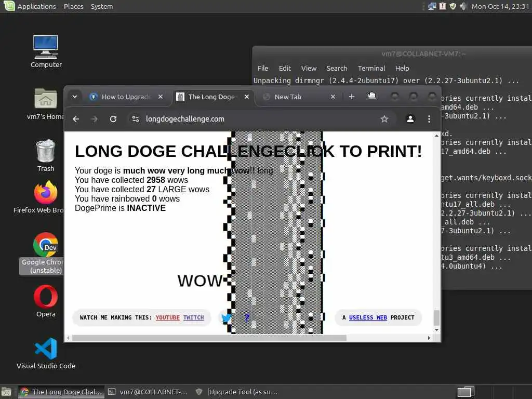Click the pixelated long doge image

pyautogui.click(x=274, y=232)
